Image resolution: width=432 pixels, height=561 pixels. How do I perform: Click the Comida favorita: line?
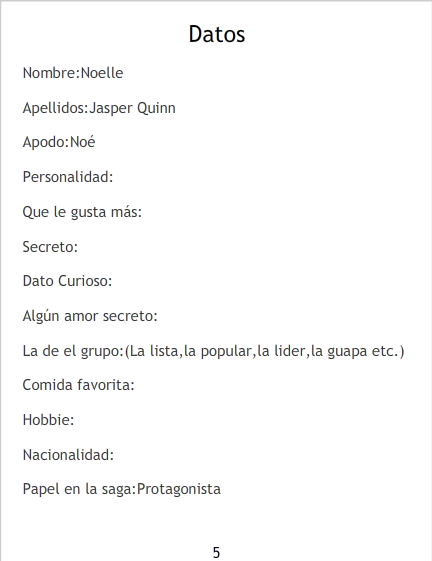pos(78,385)
